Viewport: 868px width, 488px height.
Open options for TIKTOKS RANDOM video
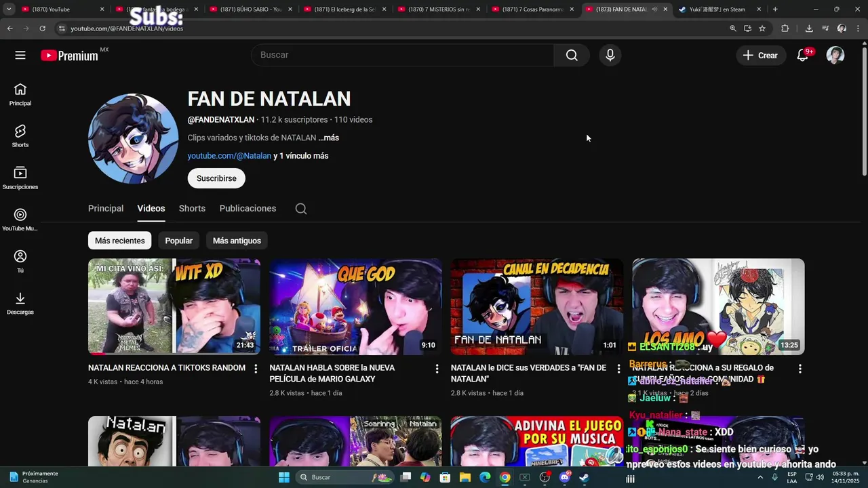(256, 369)
